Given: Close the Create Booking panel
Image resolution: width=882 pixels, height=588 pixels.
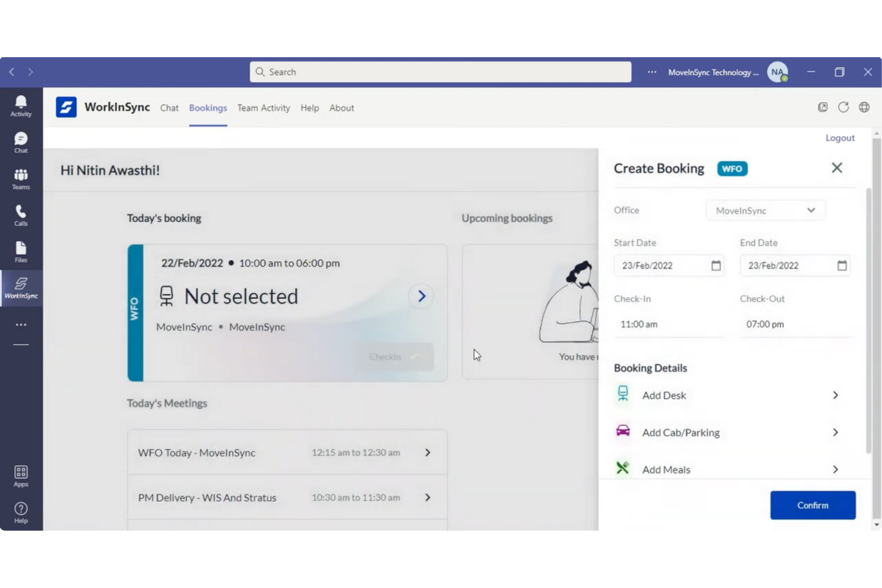Looking at the screenshot, I should (x=837, y=168).
